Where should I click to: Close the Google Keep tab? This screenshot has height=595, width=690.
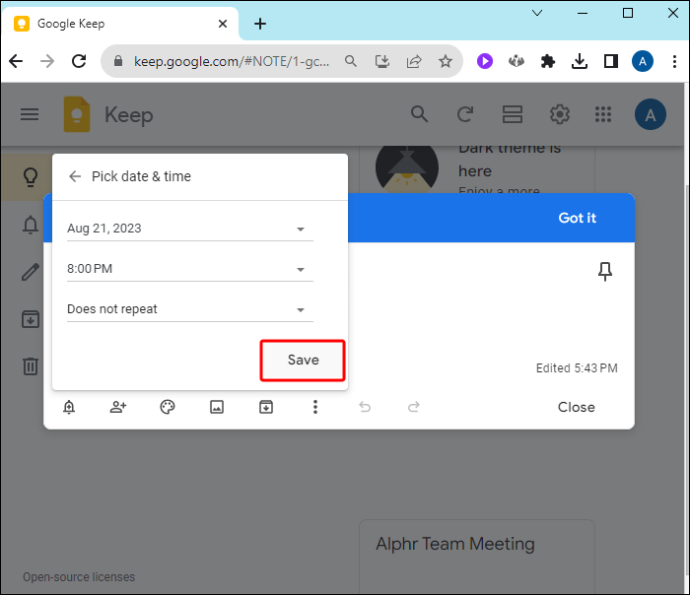(x=223, y=23)
